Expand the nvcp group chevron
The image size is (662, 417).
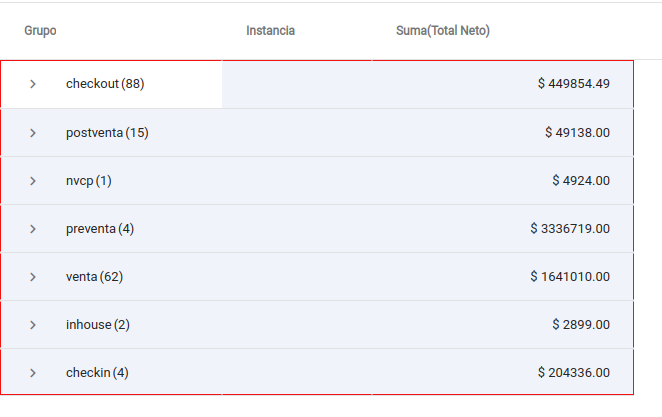coord(33,180)
